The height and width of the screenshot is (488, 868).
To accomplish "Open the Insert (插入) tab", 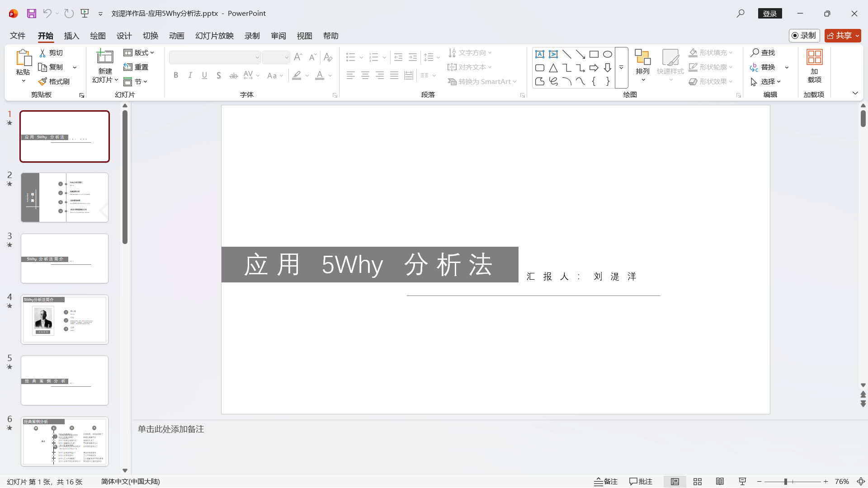I will point(71,36).
